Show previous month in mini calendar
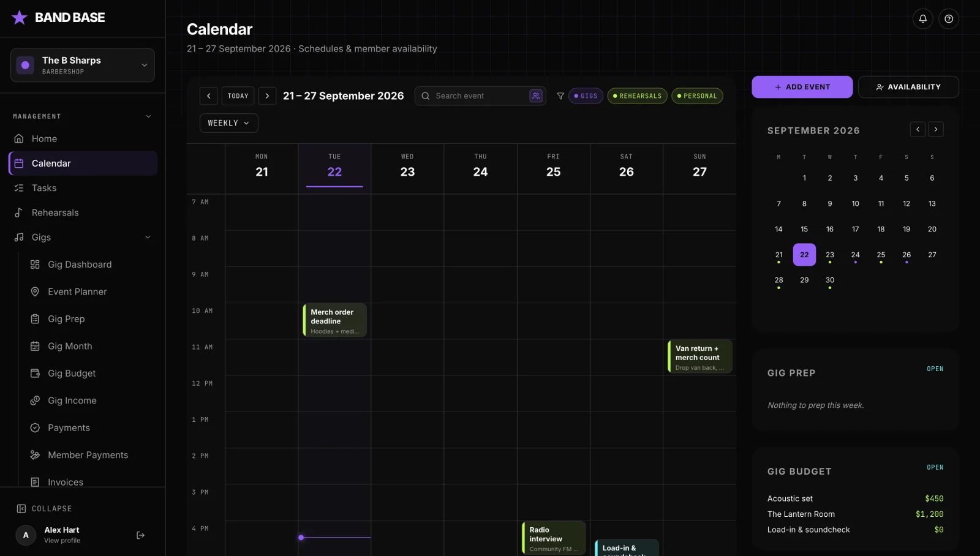Viewport: 980px width, 556px height. pyautogui.click(x=918, y=129)
